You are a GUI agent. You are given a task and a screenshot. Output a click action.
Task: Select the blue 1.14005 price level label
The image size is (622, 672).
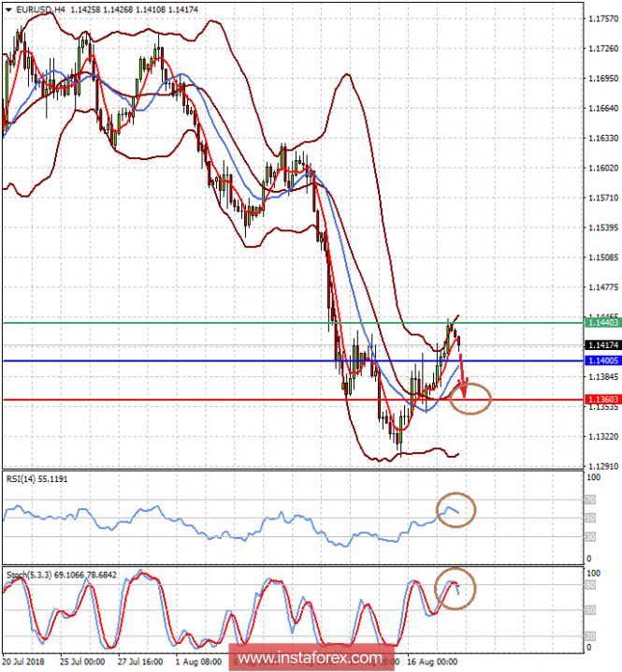click(x=603, y=360)
